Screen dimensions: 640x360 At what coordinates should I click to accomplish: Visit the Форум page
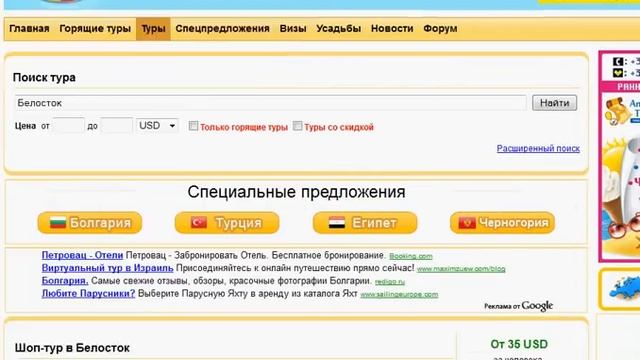(x=440, y=29)
